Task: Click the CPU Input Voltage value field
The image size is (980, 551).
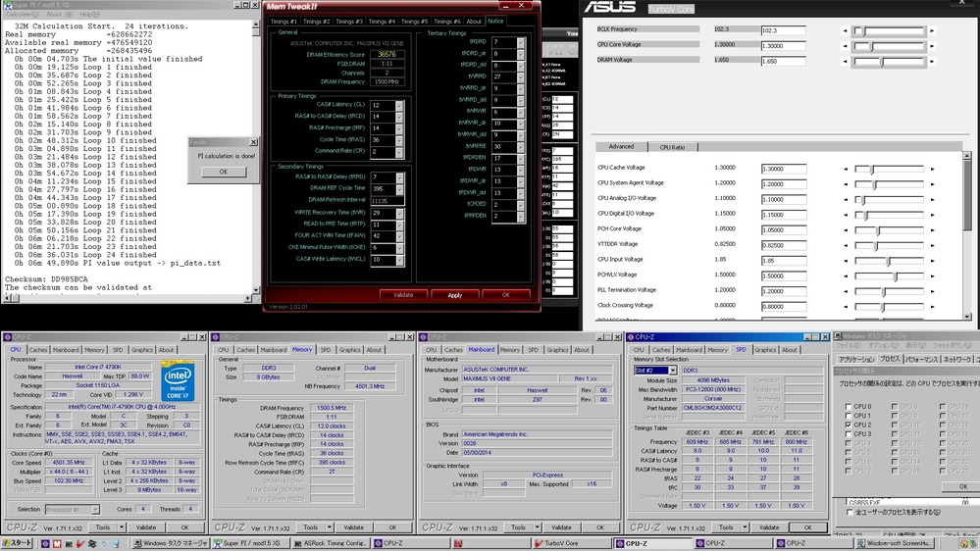Action: [783, 261]
